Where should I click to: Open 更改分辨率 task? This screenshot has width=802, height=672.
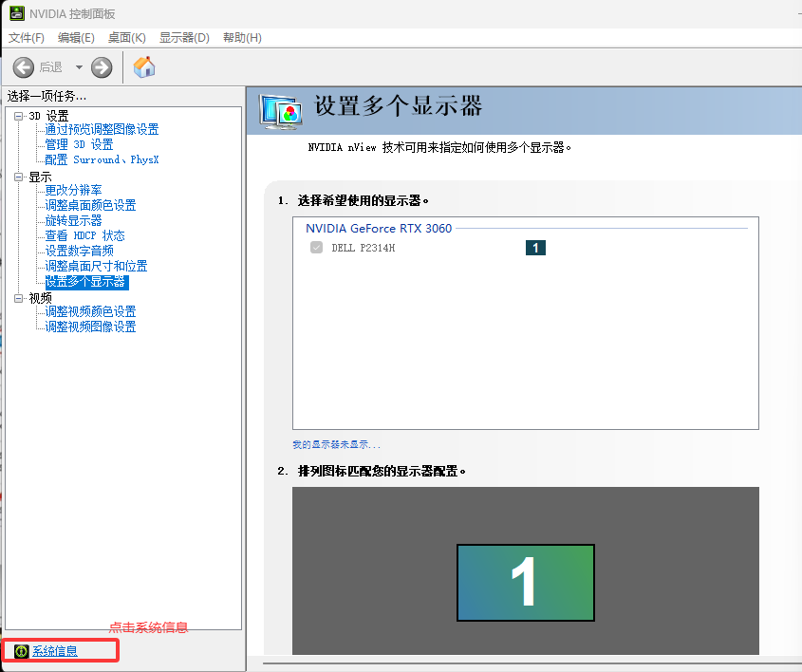pyautogui.click(x=74, y=190)
